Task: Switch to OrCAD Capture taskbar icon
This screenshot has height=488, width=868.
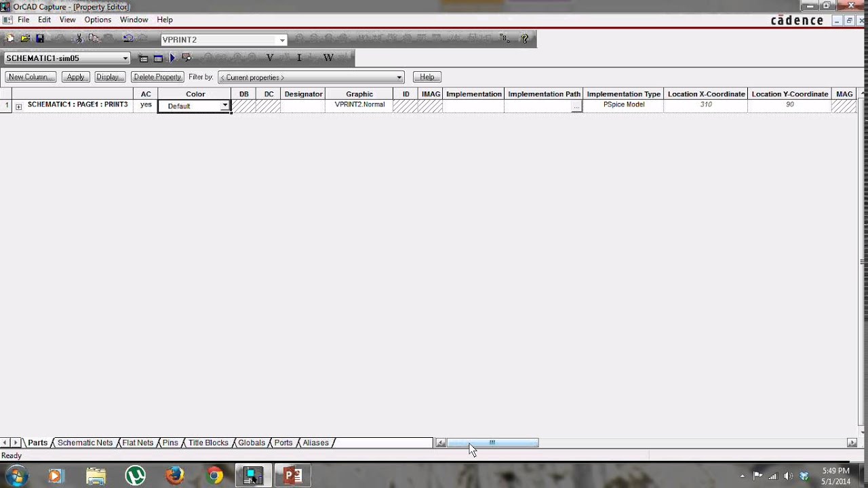Action: tap(254, 476)
